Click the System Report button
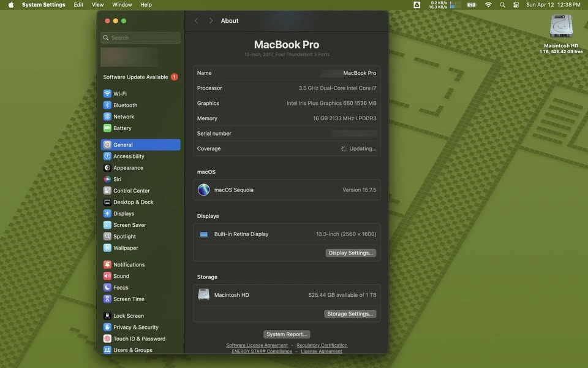588x368 pixels. [x=287, y=334]
